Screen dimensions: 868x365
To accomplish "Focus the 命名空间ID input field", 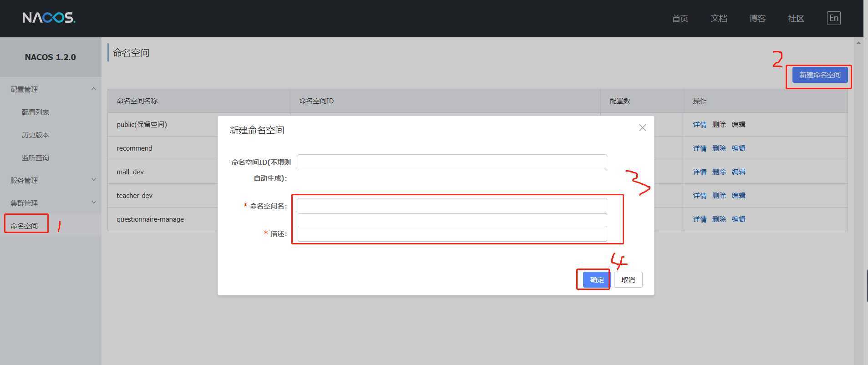I will pos(452,162).
